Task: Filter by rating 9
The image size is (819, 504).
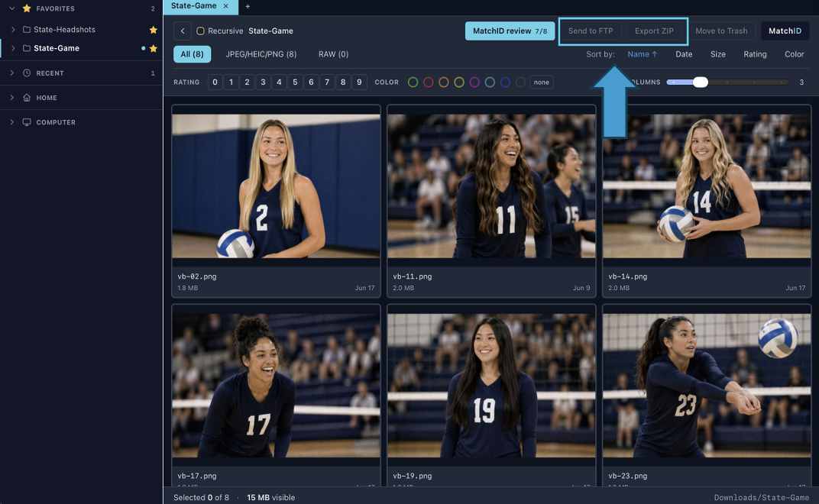Action: pyautogui.click(x=359, y=82)
